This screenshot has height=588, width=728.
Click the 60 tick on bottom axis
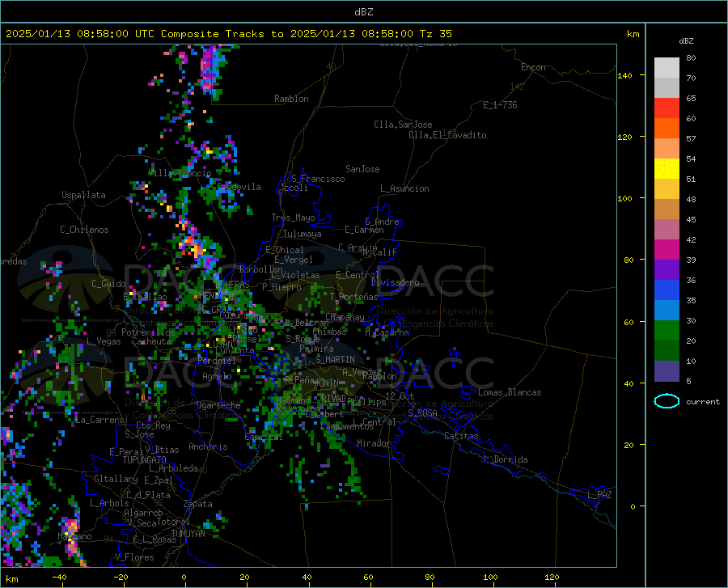click(368, 577)
